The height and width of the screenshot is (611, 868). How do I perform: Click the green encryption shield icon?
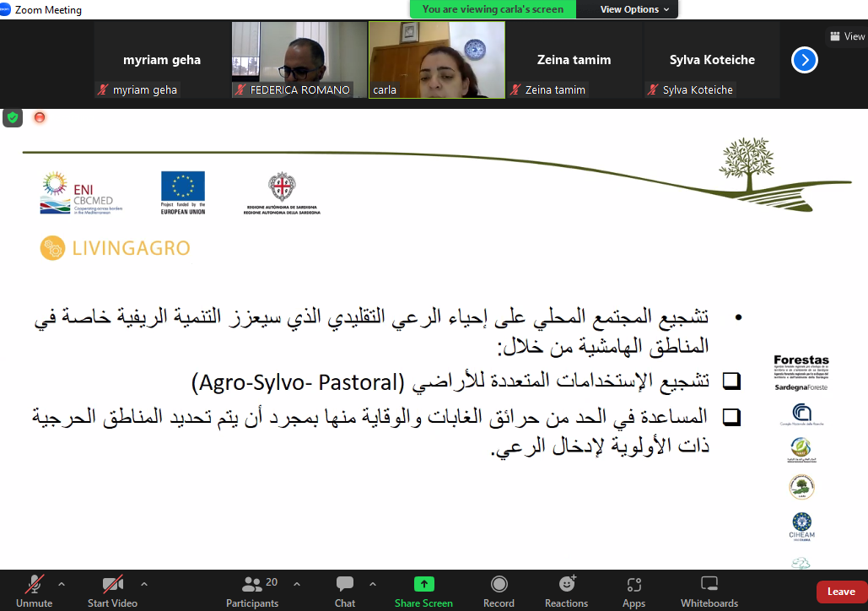(x=13, y=117)
